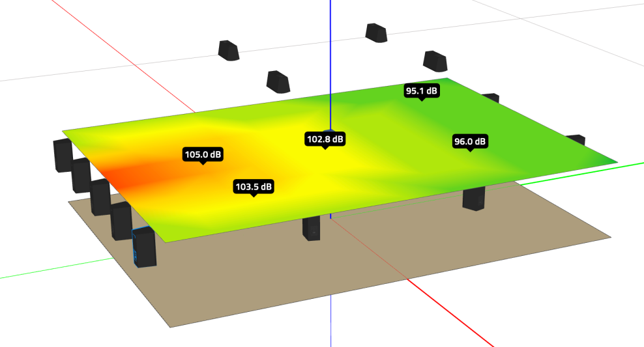This screenshot has height=347, width=644.
Task: Choose the ceiling speaker nearest the upper red axis line
Action: click(229, 50)
